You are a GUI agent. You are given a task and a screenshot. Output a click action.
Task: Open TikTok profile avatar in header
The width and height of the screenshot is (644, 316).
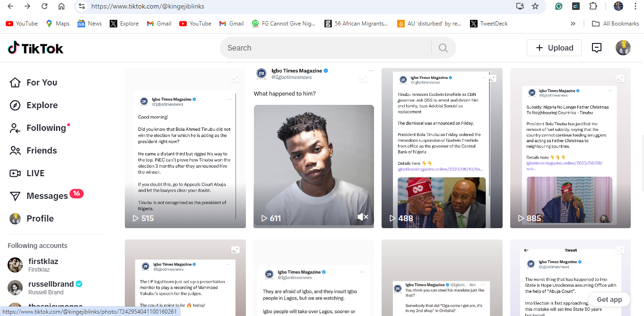tap(623, 48)
